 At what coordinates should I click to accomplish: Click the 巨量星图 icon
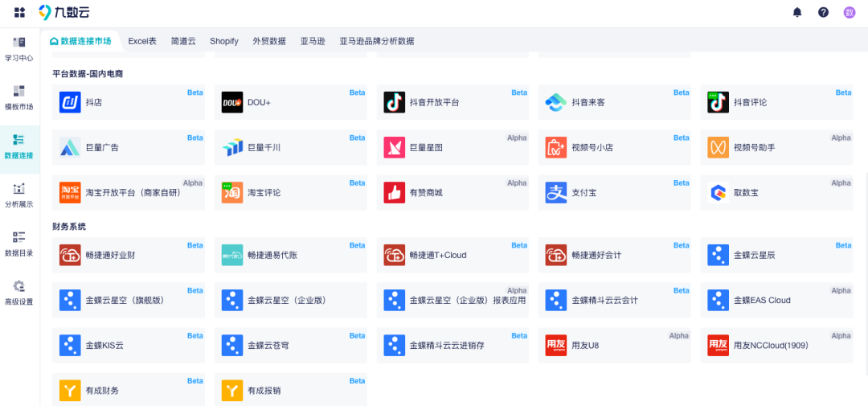[x=394, y=147]
